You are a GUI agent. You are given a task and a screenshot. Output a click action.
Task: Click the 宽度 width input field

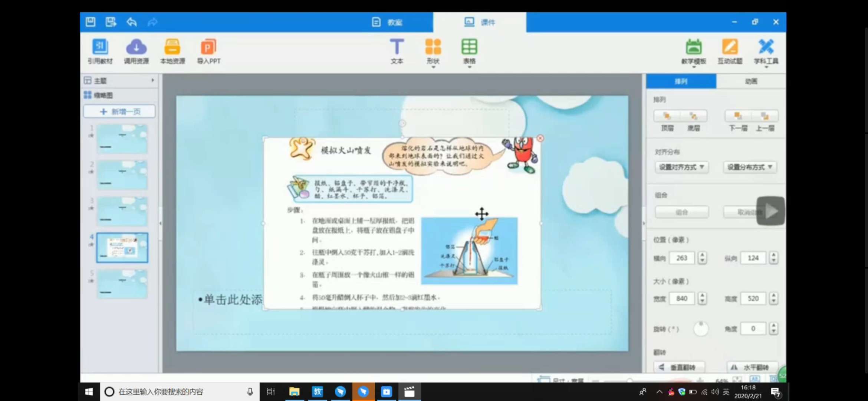point(681,299)
